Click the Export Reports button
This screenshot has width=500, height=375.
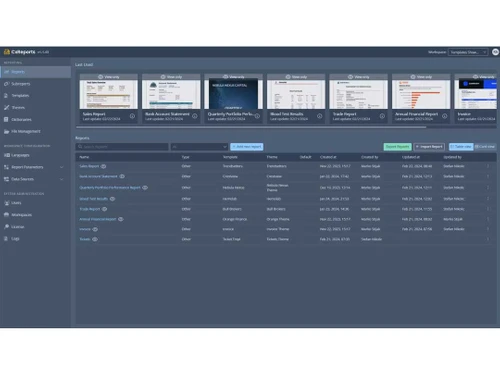397,147
